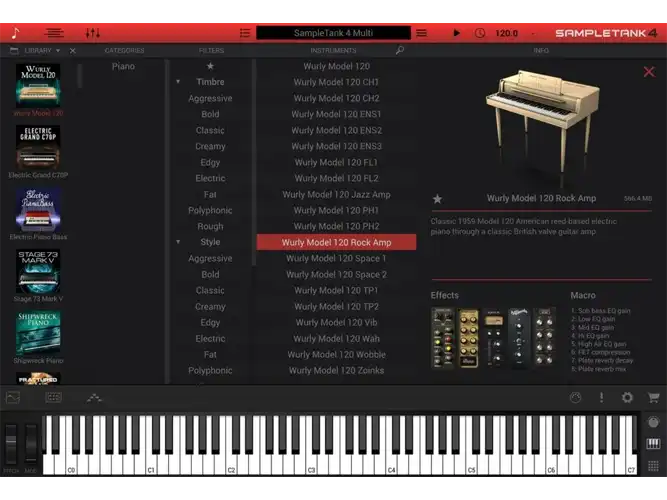Toggle the Aggressive filter under Timbre
This screenshot has height=500, width=667.
point(210,98)
